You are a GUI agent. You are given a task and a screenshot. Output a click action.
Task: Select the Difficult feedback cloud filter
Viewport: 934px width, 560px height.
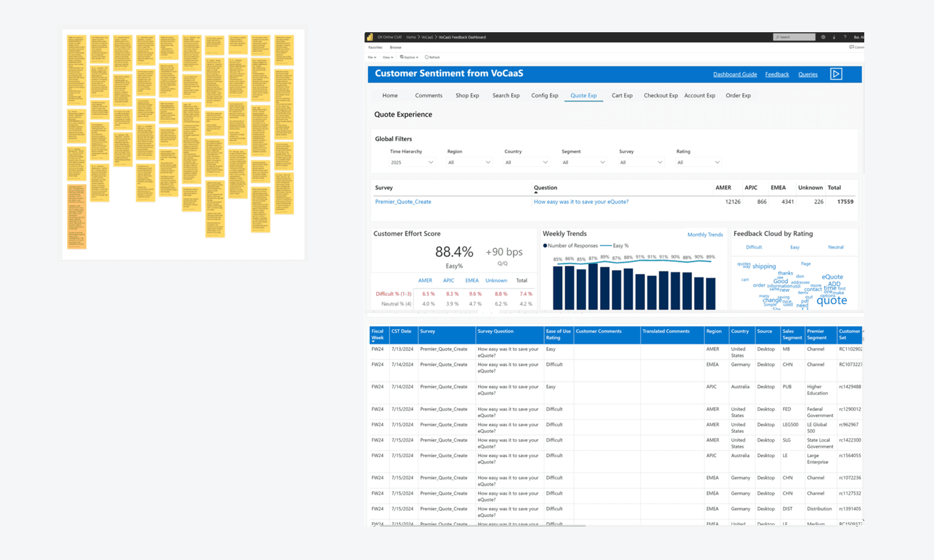click(754, 247)
